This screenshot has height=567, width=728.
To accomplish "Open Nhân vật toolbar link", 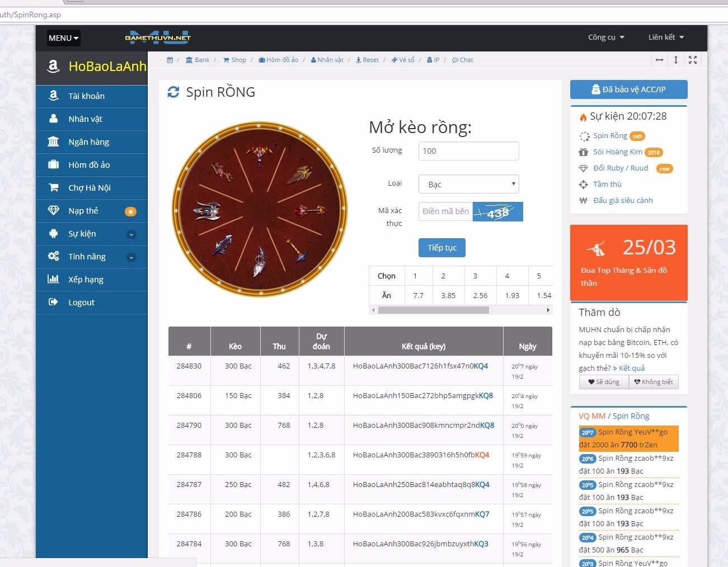I will (x=327, y=60).
